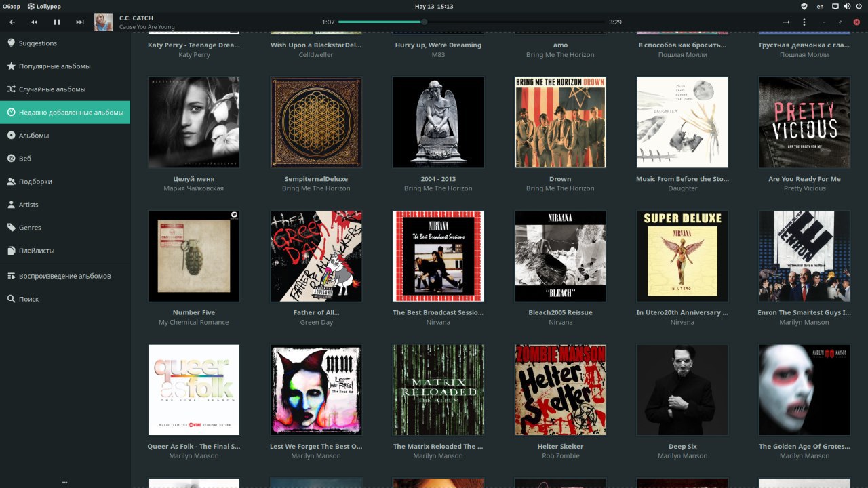Open Suggestions in the sidebar
Image resolution: width=868 pixels, height=488 pixels.
tap(37, 43)
